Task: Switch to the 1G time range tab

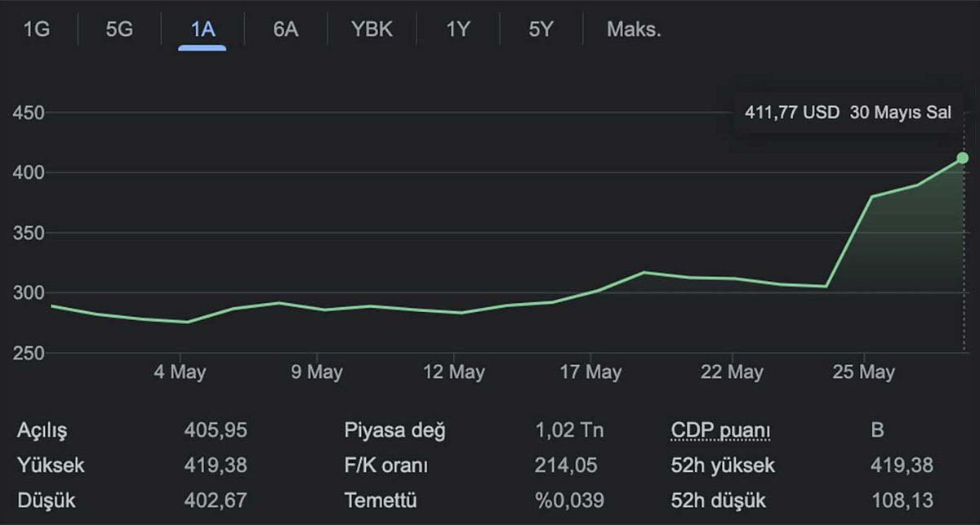Action: [x=36, y=29]
